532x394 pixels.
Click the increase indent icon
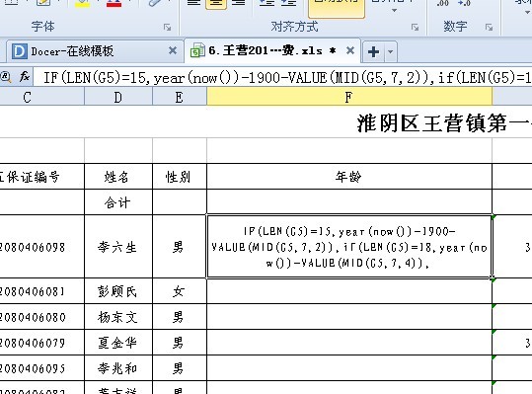point(289,3)
